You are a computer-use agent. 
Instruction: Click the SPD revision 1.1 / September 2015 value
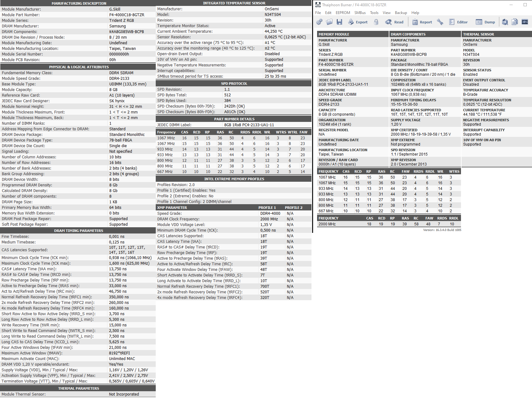(409, 154)
